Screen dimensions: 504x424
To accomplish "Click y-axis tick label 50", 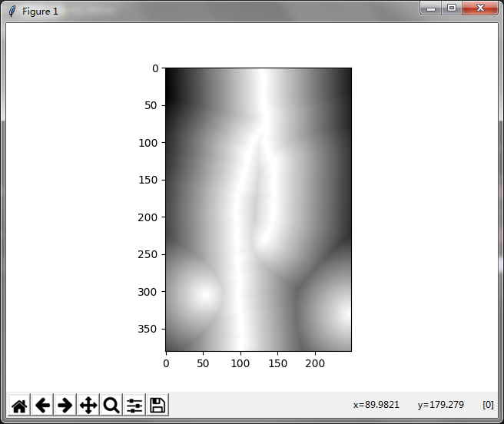I will click(x=151, y=105).
